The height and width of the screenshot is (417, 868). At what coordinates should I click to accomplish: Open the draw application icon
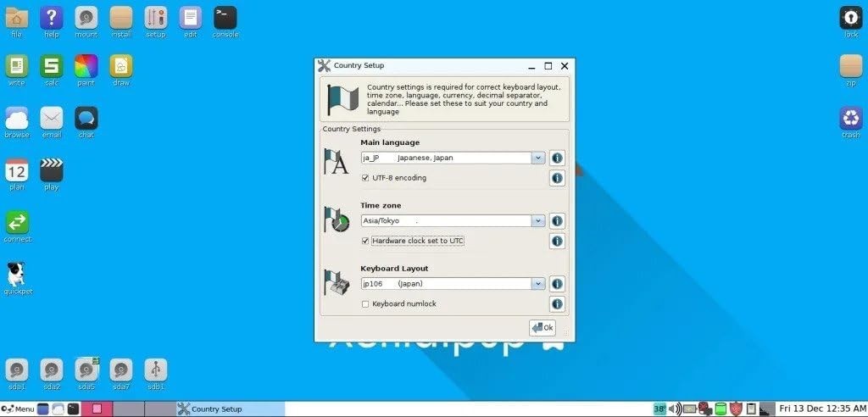[121, 66]
